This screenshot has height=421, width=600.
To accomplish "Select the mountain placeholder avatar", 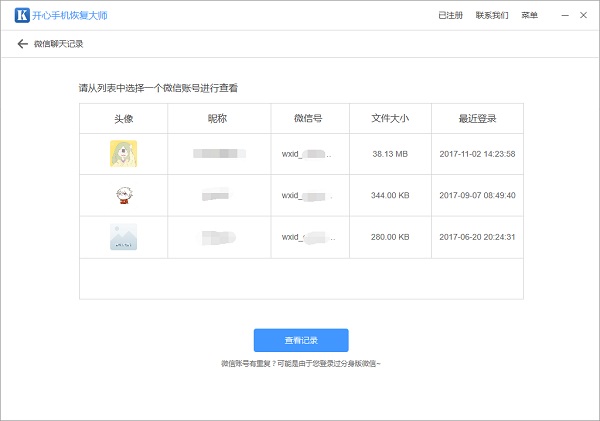I will 124,237.
